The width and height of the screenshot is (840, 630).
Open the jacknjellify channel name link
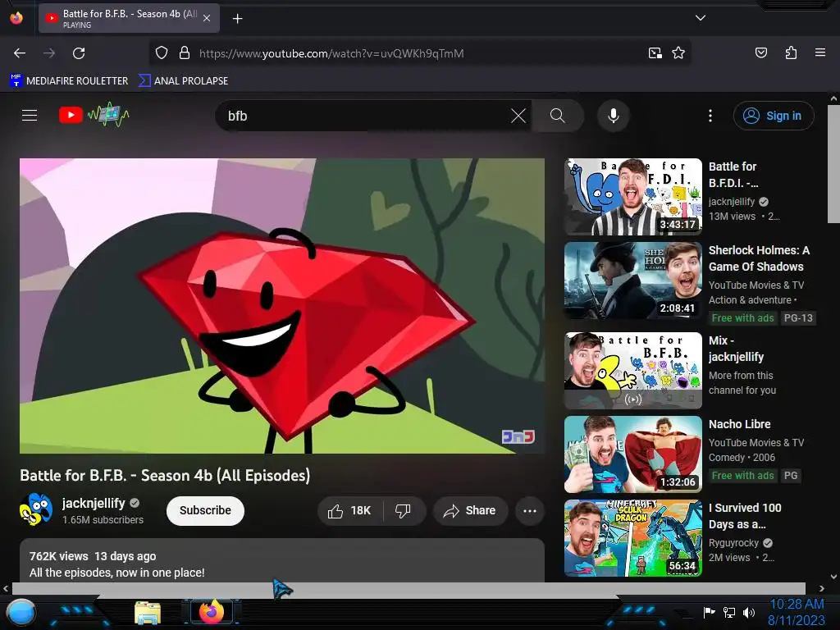94,503
